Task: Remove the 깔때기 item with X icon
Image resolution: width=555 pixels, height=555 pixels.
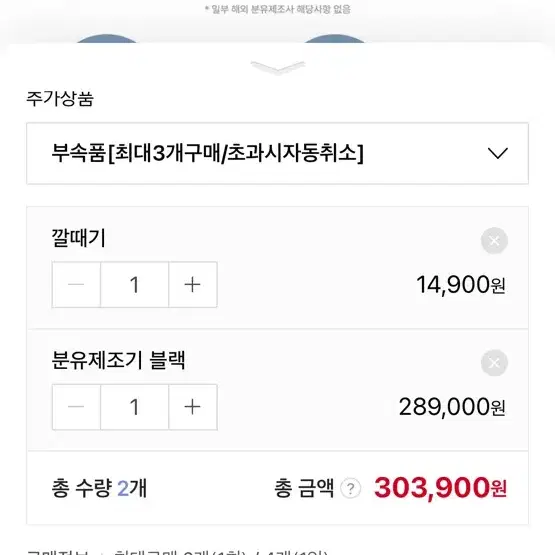Action: 494,241
